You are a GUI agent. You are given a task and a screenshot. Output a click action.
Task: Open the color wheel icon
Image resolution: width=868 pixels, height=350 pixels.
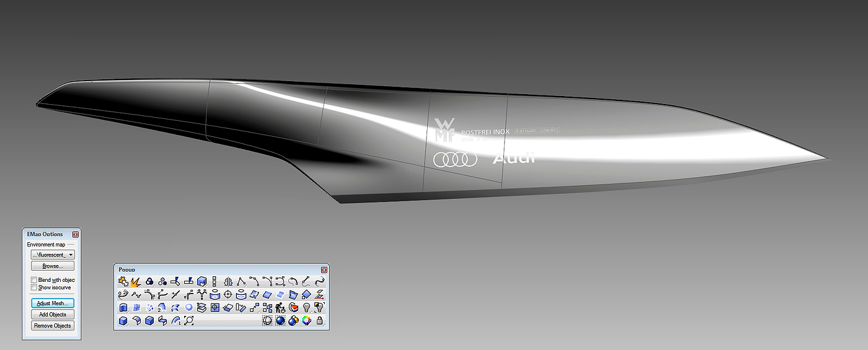306,321
